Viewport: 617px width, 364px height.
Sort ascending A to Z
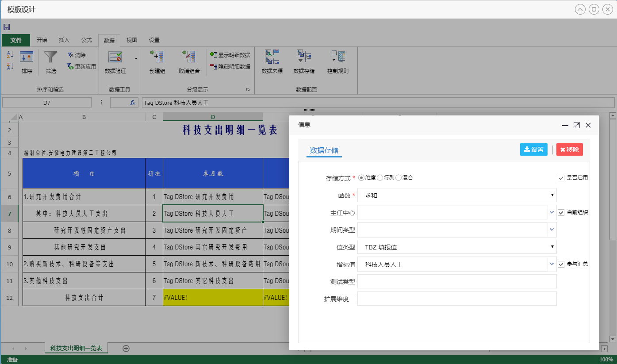click(10, 55)
